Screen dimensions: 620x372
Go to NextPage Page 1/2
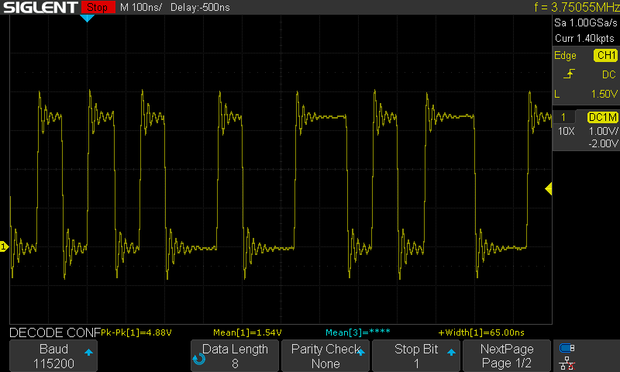[507, 356]
